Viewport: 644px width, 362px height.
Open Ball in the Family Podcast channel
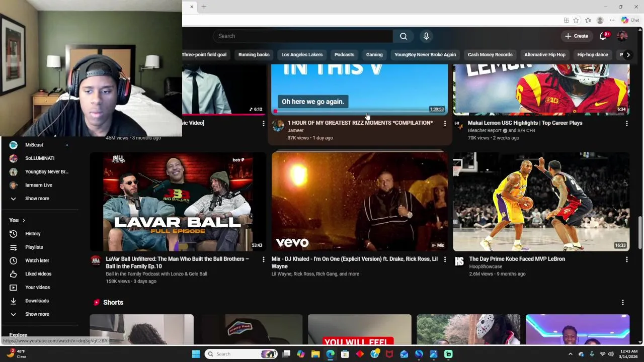tap(156, 274)
